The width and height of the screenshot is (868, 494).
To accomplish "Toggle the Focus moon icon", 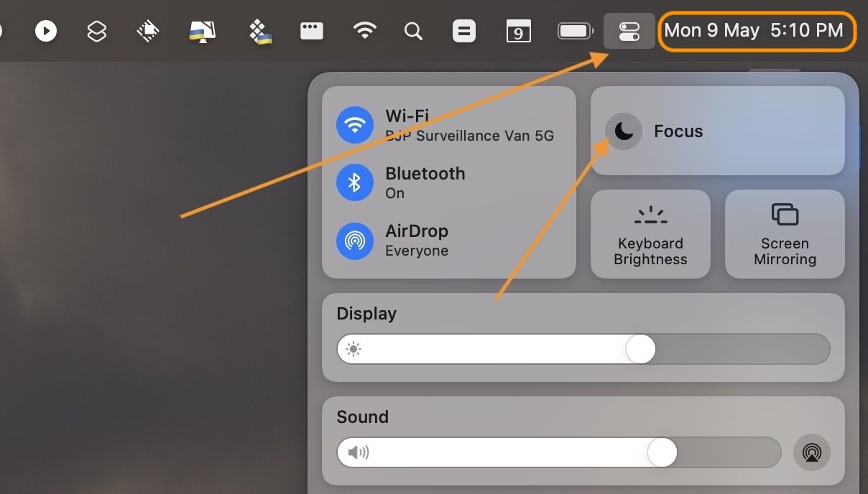I will [623, 131].
